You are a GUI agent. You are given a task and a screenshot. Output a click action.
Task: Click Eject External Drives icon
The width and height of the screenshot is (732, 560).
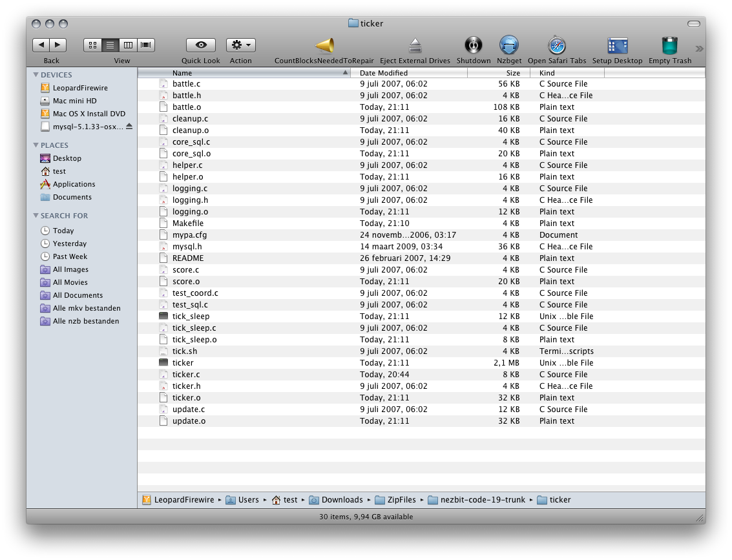pyautogui.click(x=415, y=45)
